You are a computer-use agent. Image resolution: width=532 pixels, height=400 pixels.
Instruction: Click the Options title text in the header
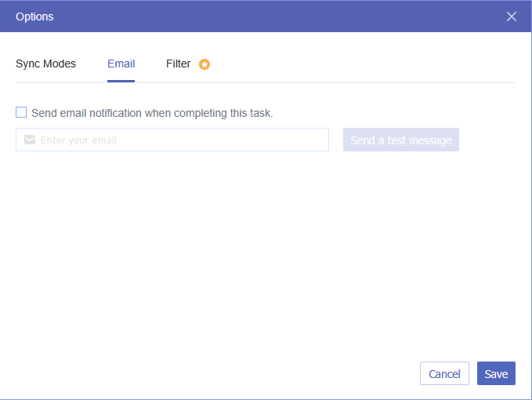tap(34, 16)
